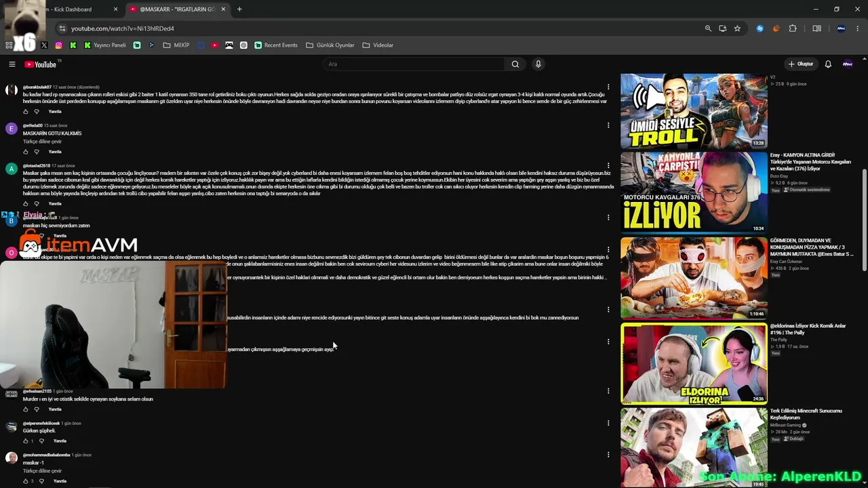This screenshot has height=488, width=868.
Task: Open the 'ÜMİDİ SESİYLE TROLL' video thumbnail
Action: (694, 111)
